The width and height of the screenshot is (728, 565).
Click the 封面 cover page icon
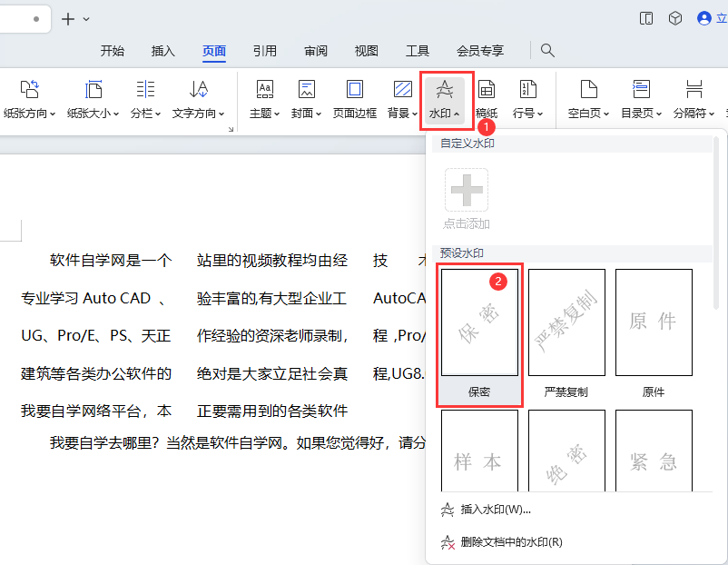(307, 89)
